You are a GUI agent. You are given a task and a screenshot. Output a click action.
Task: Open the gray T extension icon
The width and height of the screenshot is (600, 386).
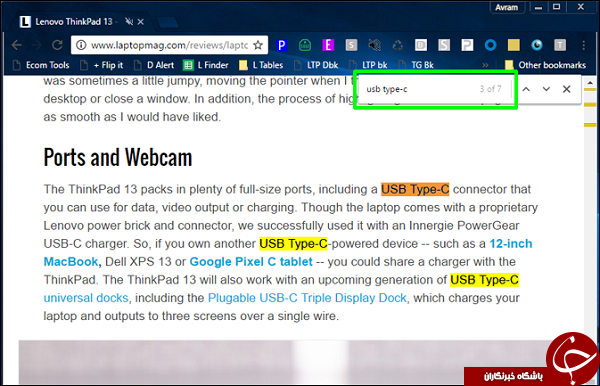[x=560, y=45]
